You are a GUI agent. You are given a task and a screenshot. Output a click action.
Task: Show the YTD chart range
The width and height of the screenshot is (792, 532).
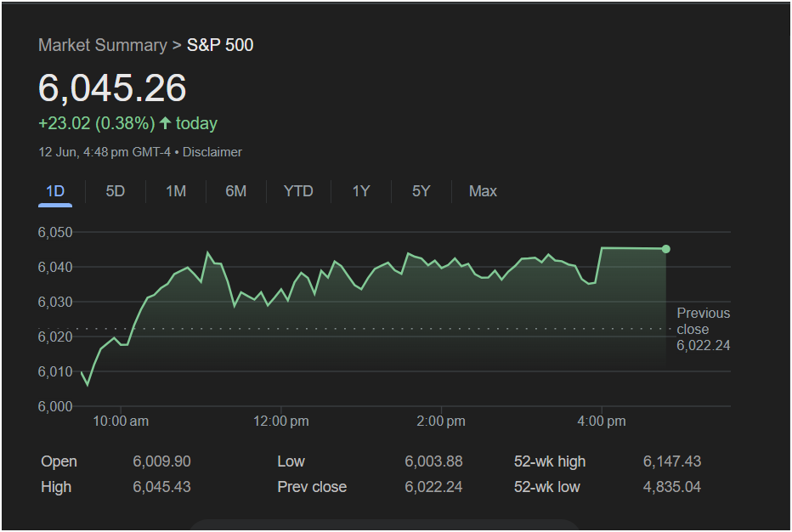(x=298, y=191)
